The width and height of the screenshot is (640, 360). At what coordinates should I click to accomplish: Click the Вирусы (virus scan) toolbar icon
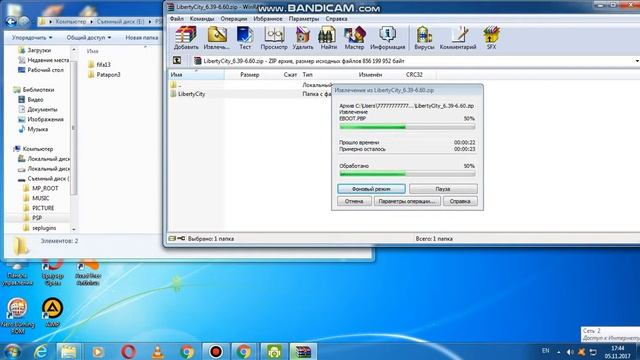(424, 38)
